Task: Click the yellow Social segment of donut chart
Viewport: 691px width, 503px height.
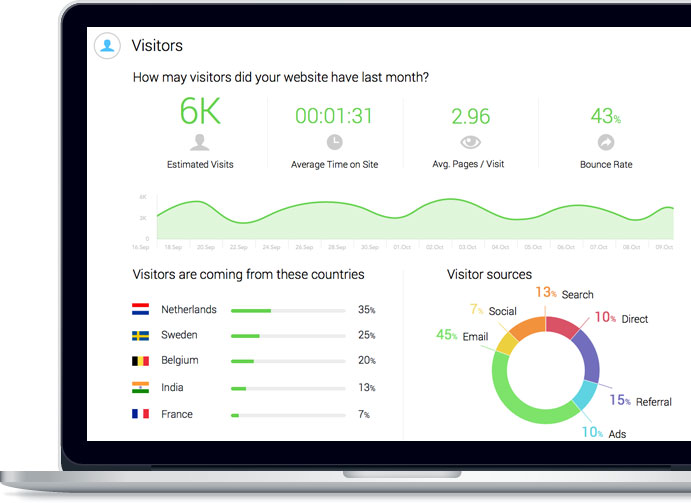Action: click(x=507, y=343)
